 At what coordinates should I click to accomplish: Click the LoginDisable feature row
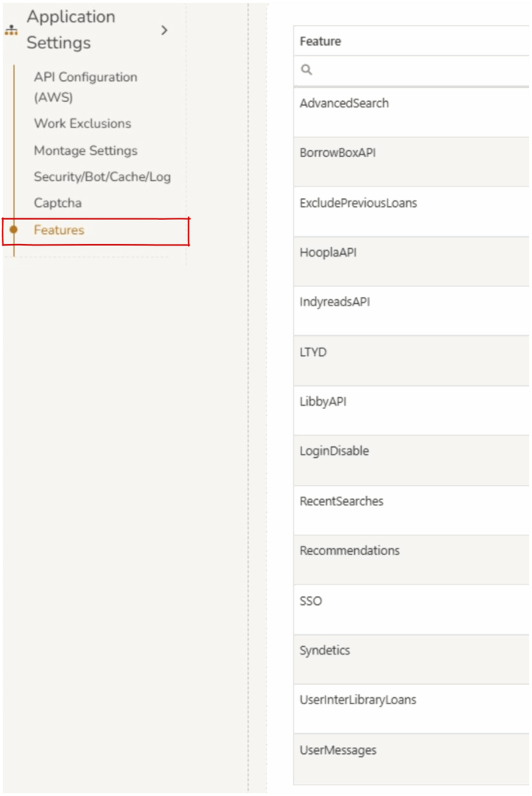coord(334,452)
